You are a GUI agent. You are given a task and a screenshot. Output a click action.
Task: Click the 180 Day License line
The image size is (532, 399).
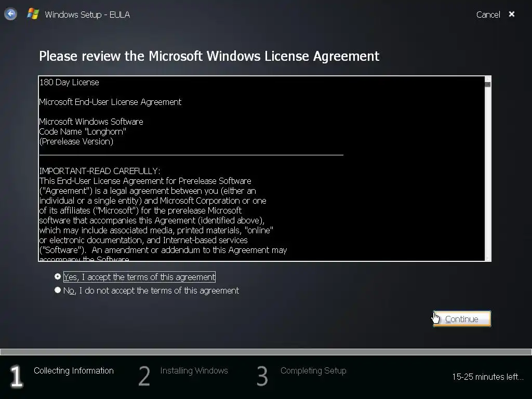click(69, 83)
